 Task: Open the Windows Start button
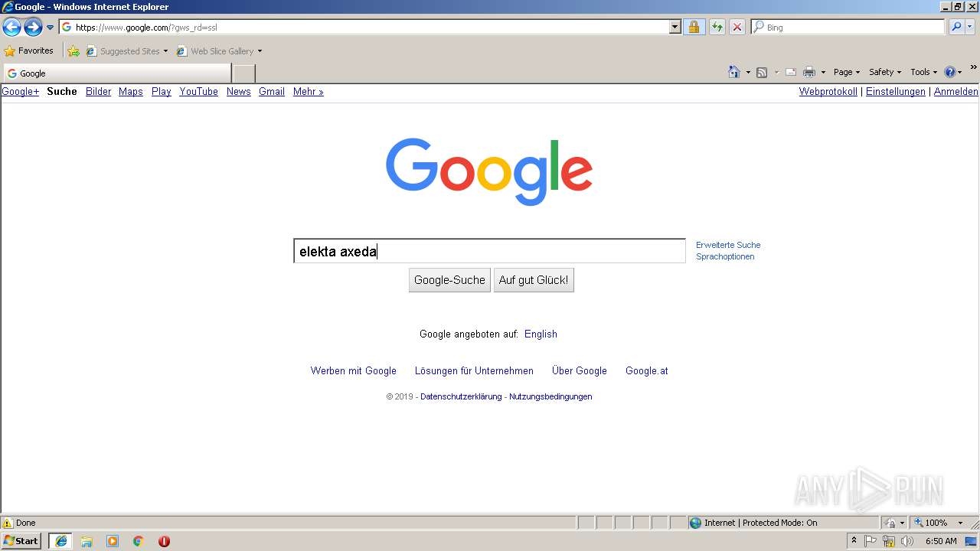21,541
